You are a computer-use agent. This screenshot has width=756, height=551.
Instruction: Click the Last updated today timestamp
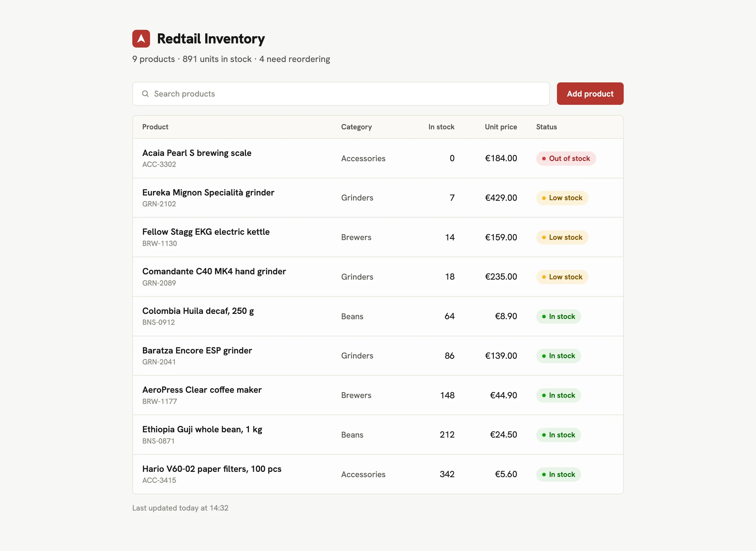coord(180,508)
